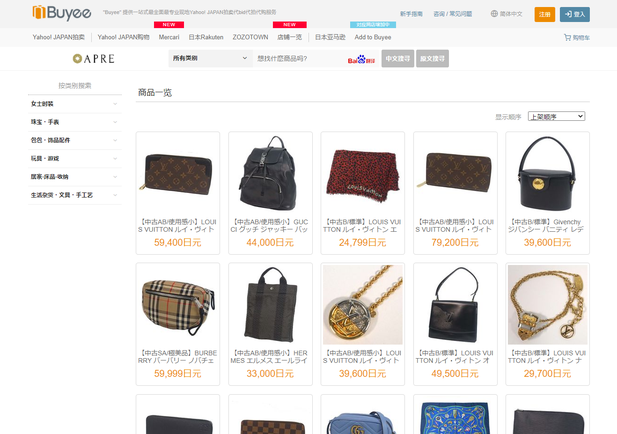Open the 49,500日元 black Louis Vuitton handbag thumbnail
Viewport: 617px width, 434px height.
[455, 305]
